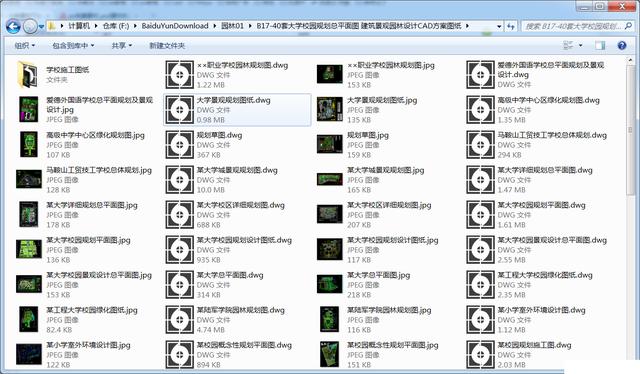Image resolution: width=640 pixels, height=374 pixels.
Task: Click the greyed Forward navigation button
Action: click(30, 27)
